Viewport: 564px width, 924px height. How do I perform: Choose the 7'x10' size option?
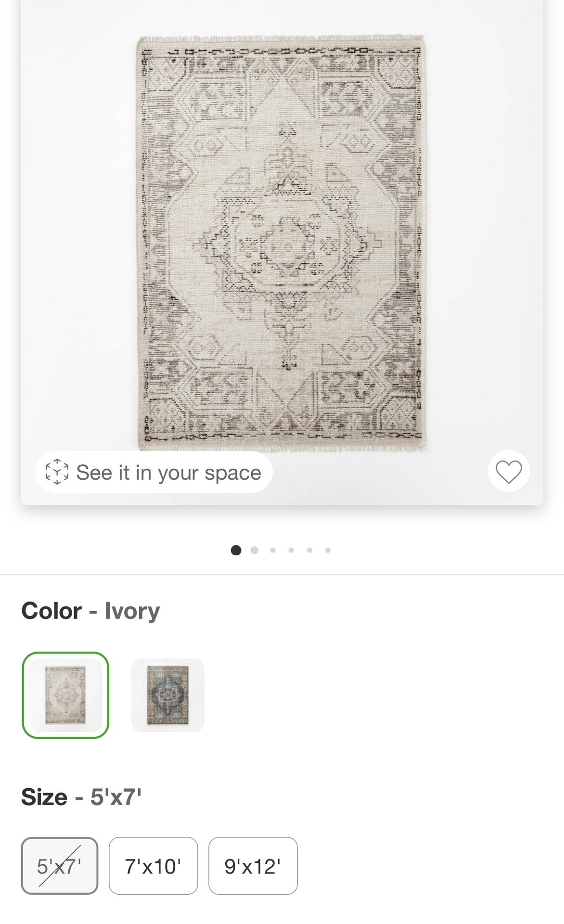[x=153, y=866]
